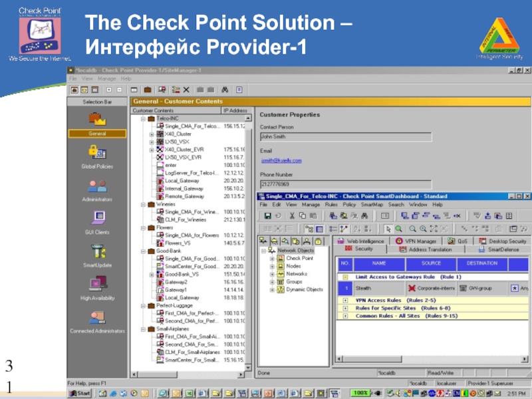Expand the Networks objects node
Image resolution: width=532 pixels, height=399 pixels.
pyautogui.click(x=272, y=274)
